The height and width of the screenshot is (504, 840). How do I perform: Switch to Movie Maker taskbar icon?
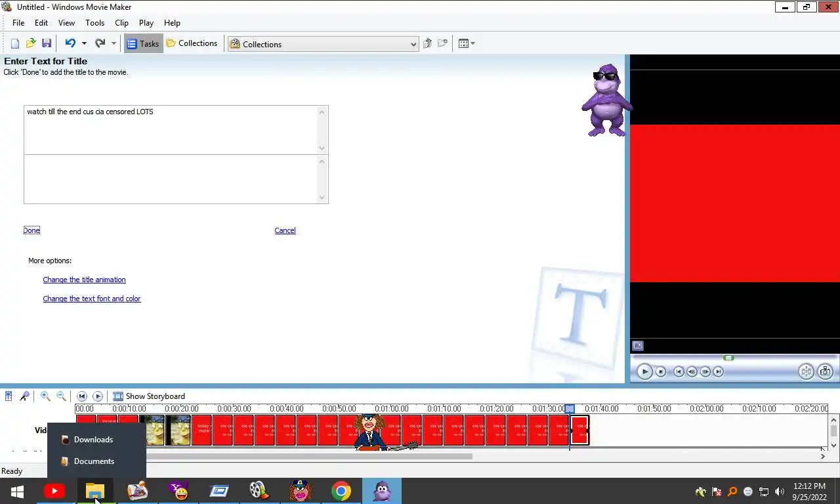coord(259,491)
